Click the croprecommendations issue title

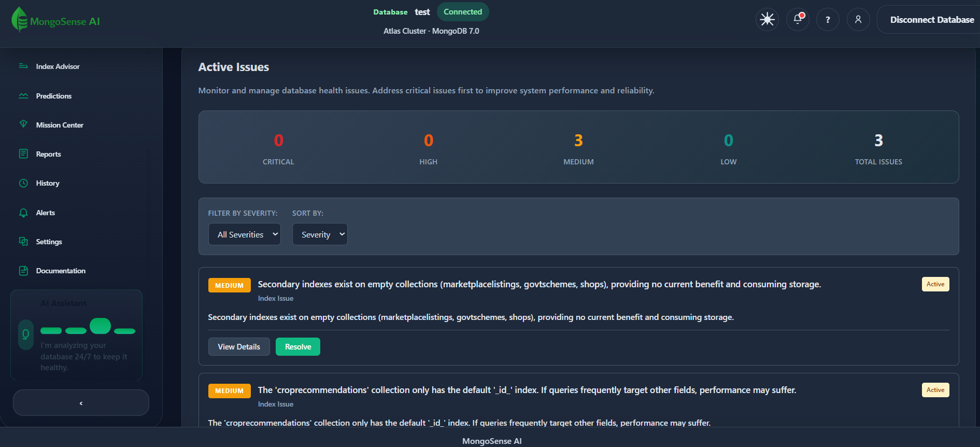pyautogui.click(x=527, y=390)
